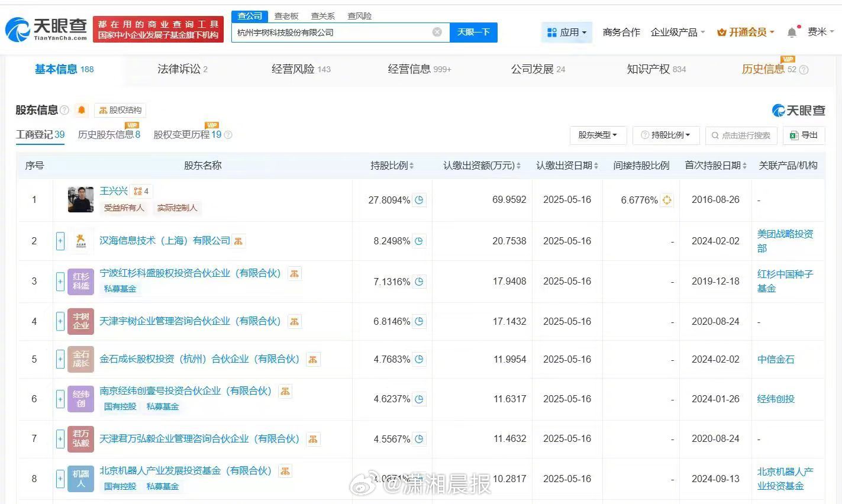
Task: Open equity structure icon for 天津宇树企业管理咨询
Action: [x=294, y=321]
